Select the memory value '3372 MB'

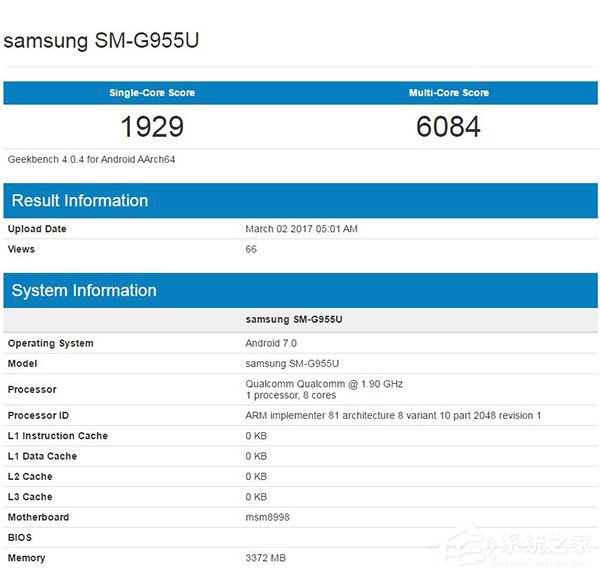(x=266, y=558)
